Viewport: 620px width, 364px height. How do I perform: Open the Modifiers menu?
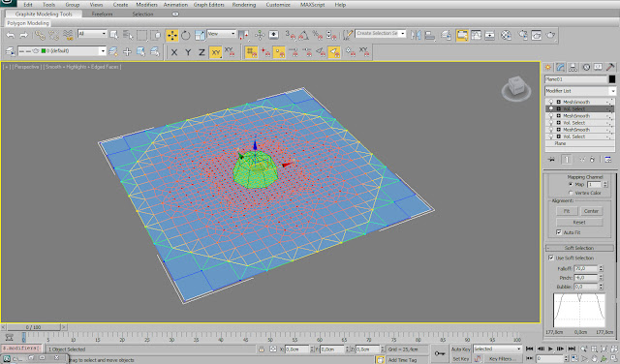[x=146, y=5]
